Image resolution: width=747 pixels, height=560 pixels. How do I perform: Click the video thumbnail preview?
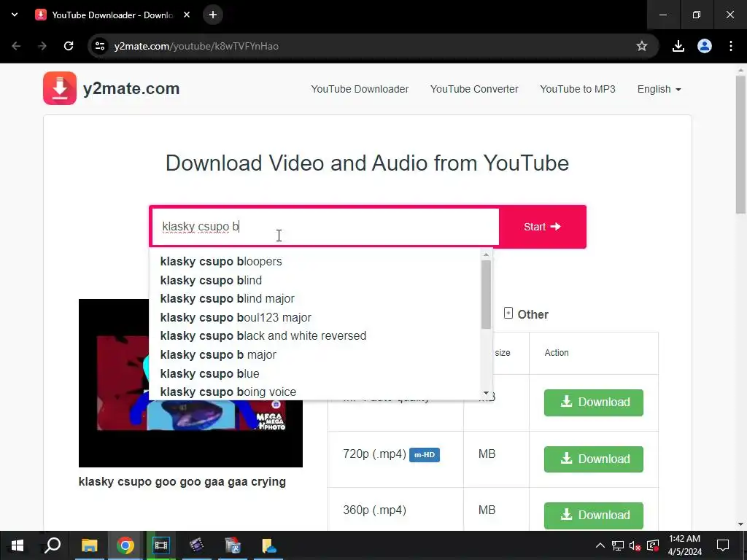(x=190, y=383)
